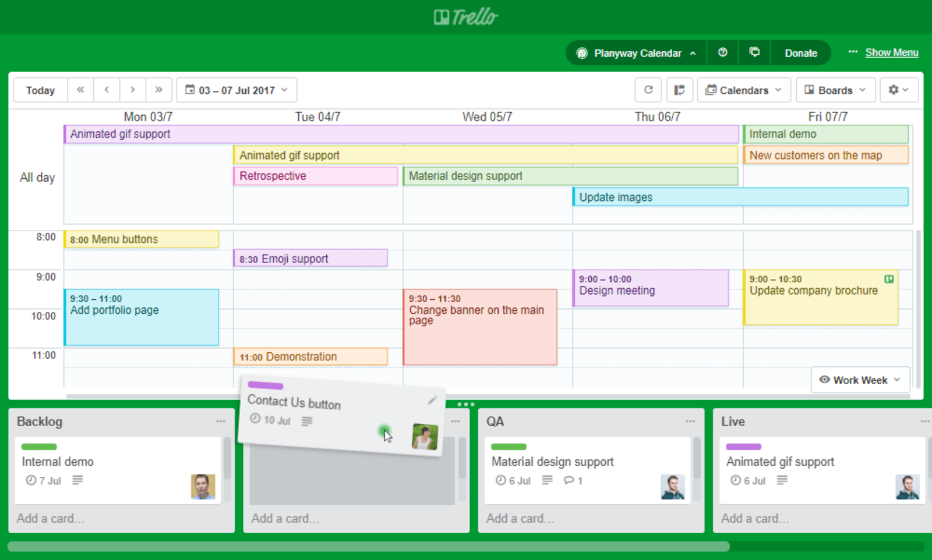The height and width of the screenshot is (560, 932).
Task: Click the Trello logo in header
Action: pyautogui.click(x=466, y=17)
